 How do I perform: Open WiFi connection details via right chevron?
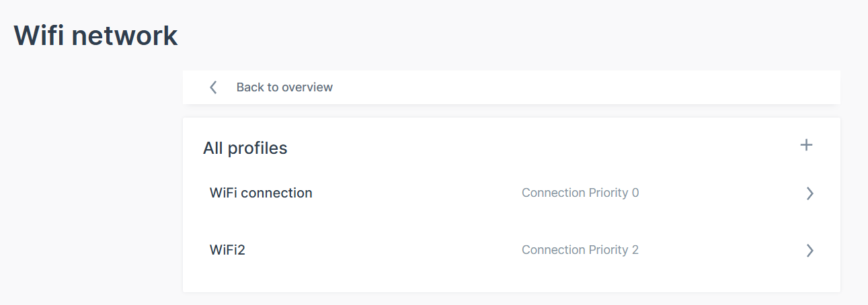coord(810,193)
